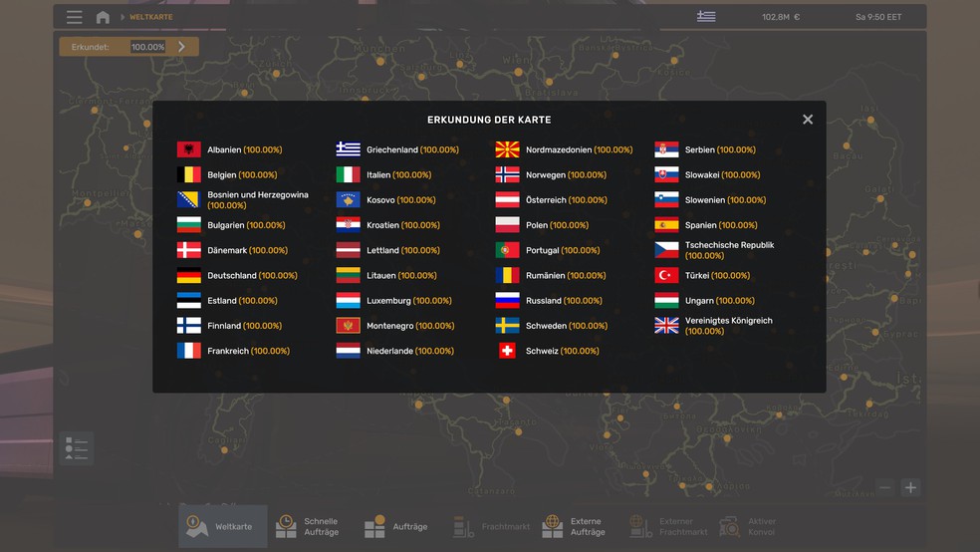The image size is (980, 552).
Task: Open the Aufträge tab
Action: tap(396, 526)
